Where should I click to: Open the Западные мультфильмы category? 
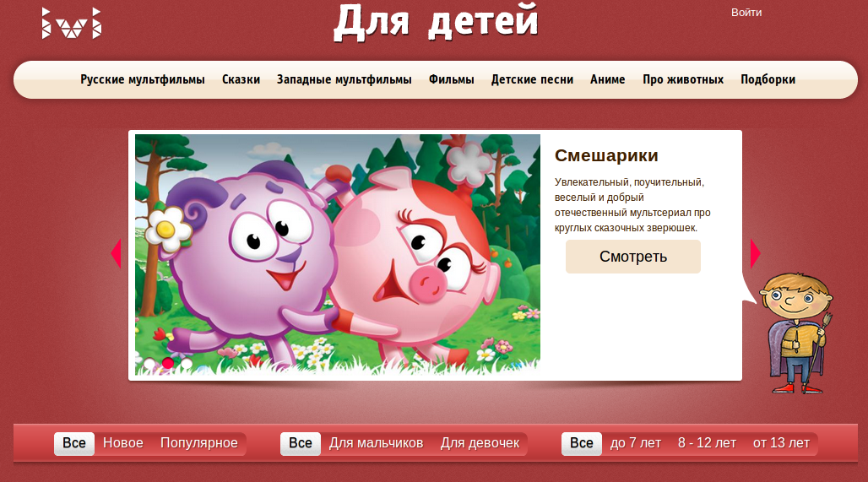[344, 80]
